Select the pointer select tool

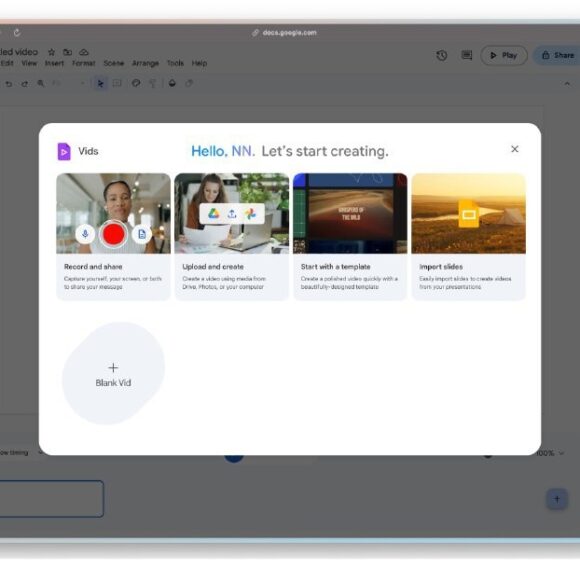point(100,84)
